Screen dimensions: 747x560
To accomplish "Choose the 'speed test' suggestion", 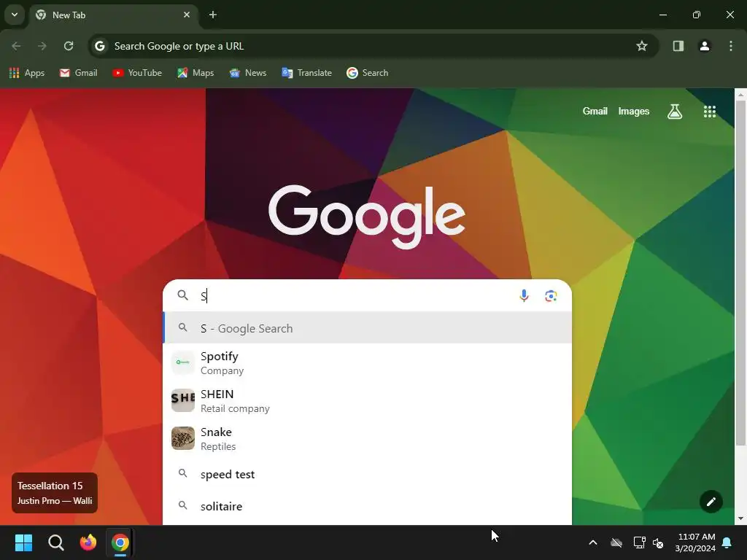I will click(x=368, y=474).
